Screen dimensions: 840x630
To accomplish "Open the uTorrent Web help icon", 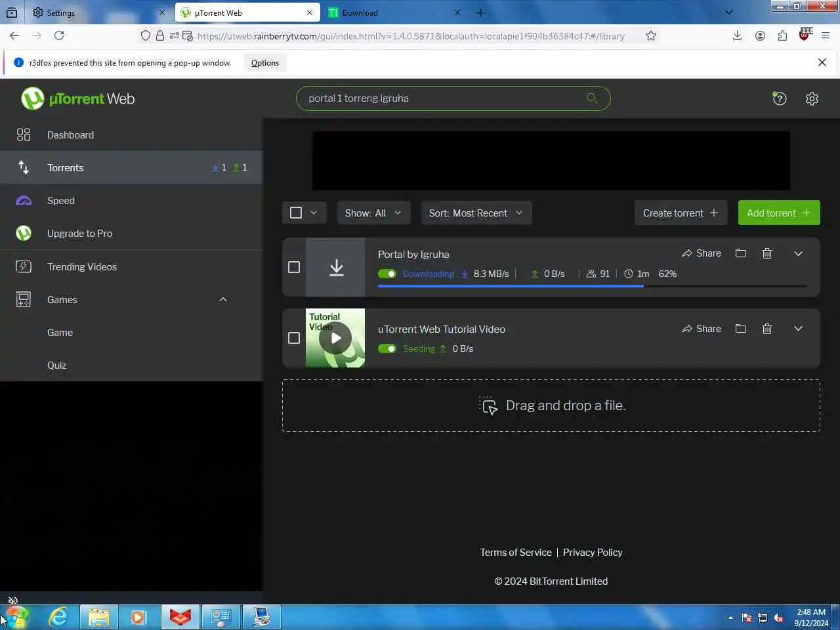I will tap(779, 98).
